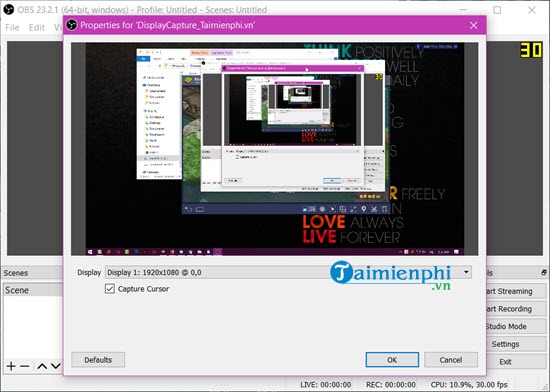Screen dimensions: 550x392
Task: Reset properties with Defaults button
Action: [98, 360]
